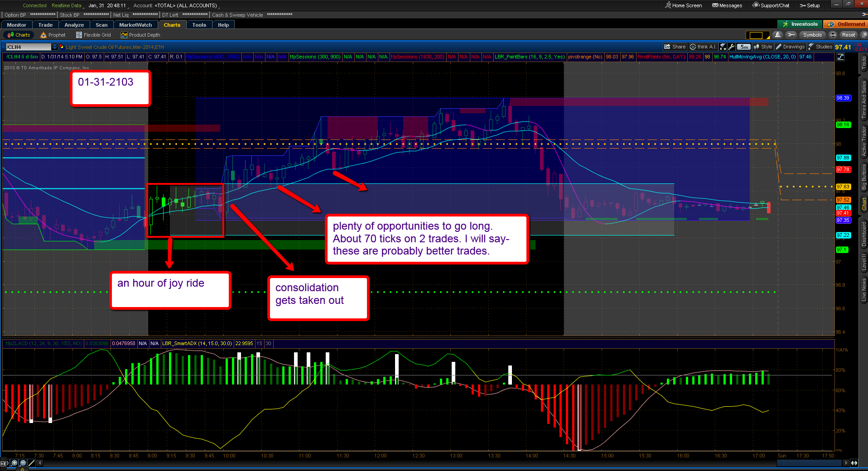
Task: Open the Studies menu
Action: 820,47
